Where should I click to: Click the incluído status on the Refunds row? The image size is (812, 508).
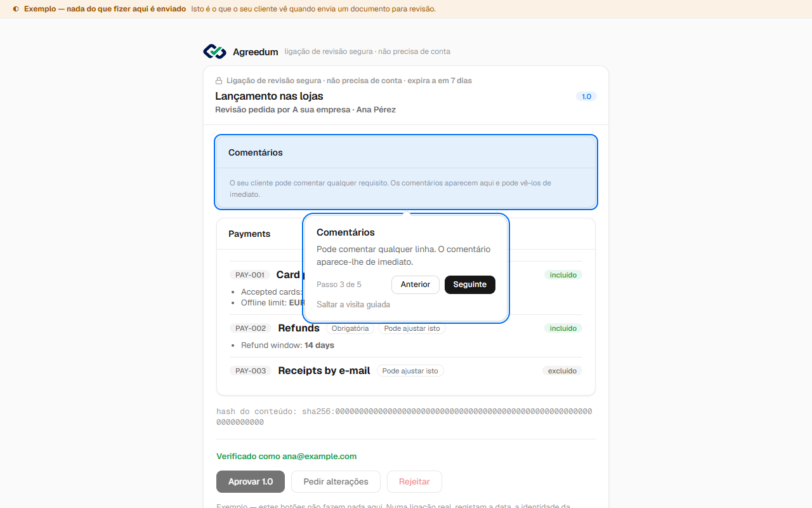coord(563,328)
